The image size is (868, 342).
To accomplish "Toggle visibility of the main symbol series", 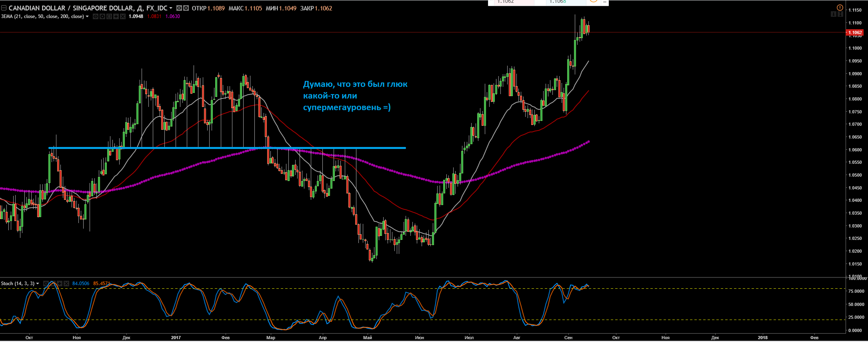I will point(179,8).
